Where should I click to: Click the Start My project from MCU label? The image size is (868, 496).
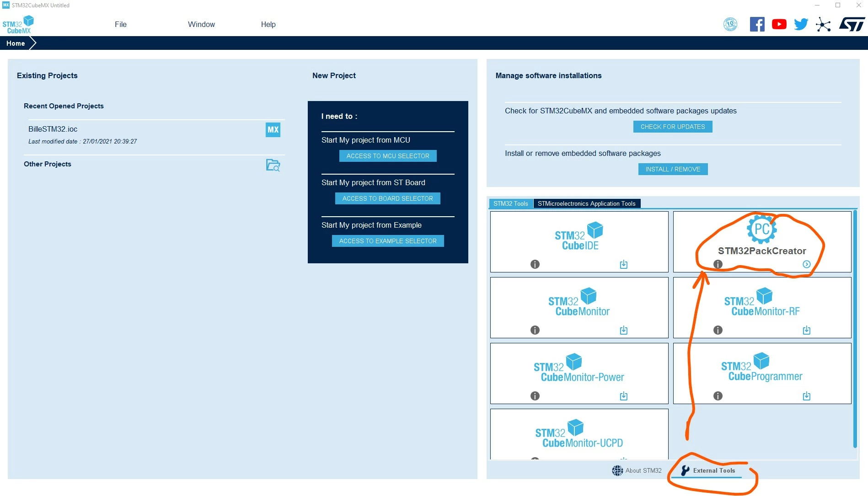[366, 140]
